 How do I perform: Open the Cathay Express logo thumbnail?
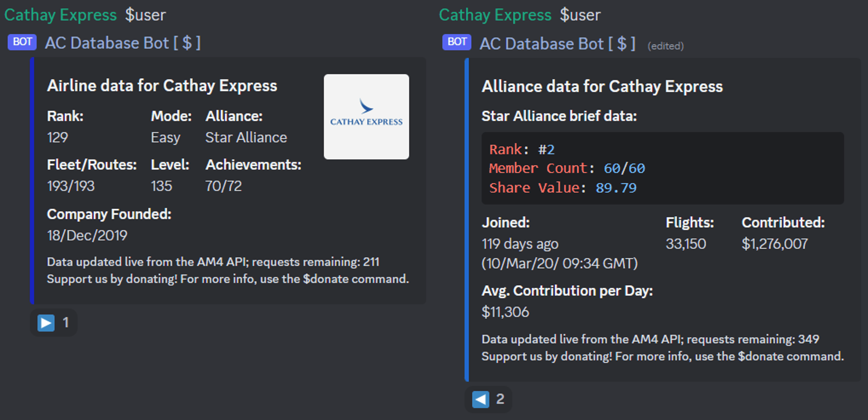366,117
